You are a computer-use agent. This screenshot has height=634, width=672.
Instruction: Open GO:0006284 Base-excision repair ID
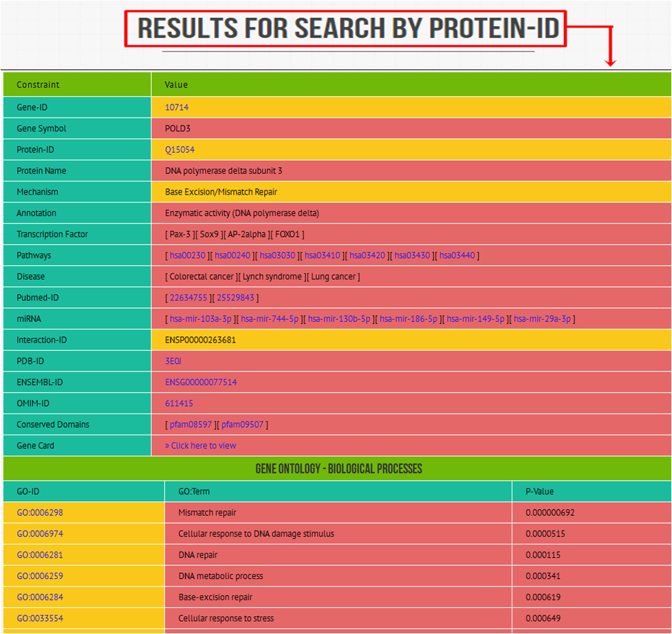(40, 597)
